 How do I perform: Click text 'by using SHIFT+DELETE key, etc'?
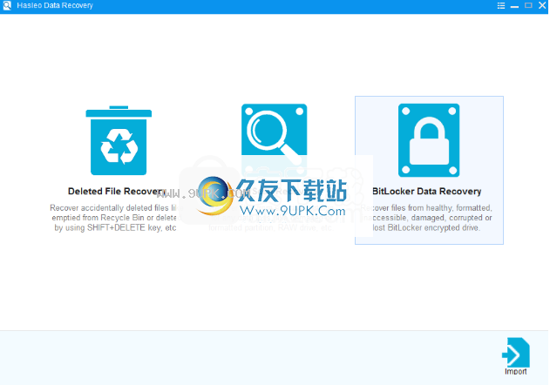[115, 228]
